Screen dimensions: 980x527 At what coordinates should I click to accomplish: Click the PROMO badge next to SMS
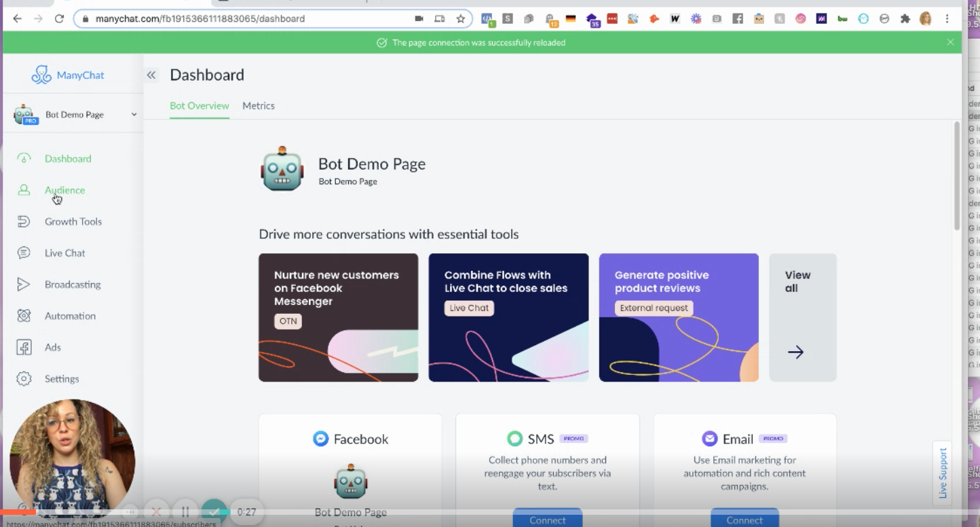pyautogui.click(x=574, y=439)
